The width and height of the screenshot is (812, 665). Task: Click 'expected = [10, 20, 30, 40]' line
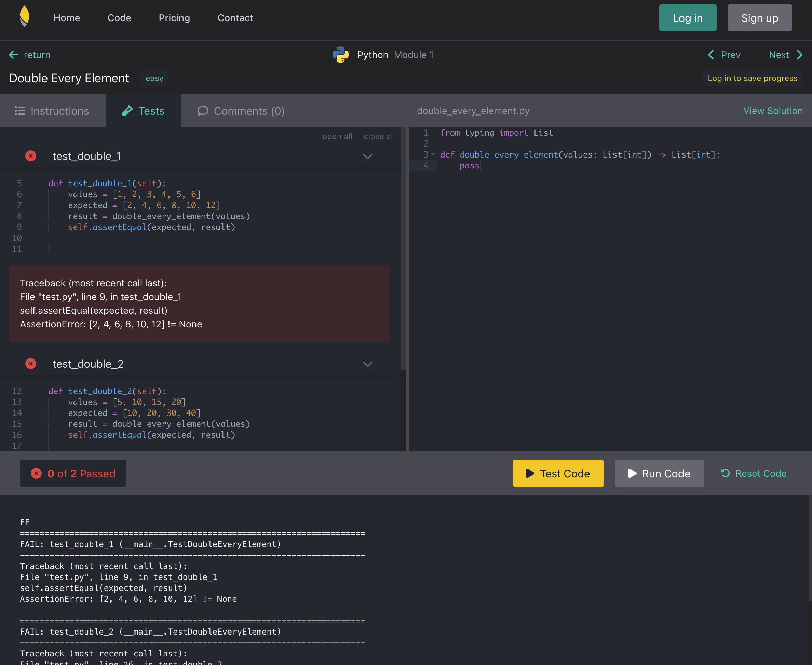pyautogui.click(x=134, y=413)
